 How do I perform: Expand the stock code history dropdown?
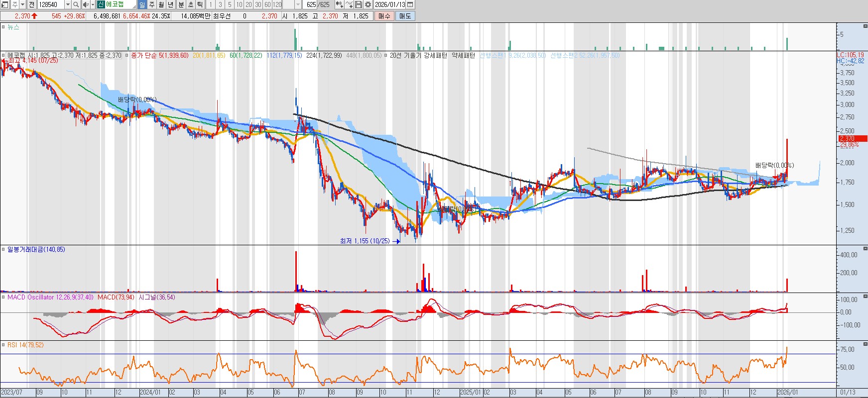[68, 4]
